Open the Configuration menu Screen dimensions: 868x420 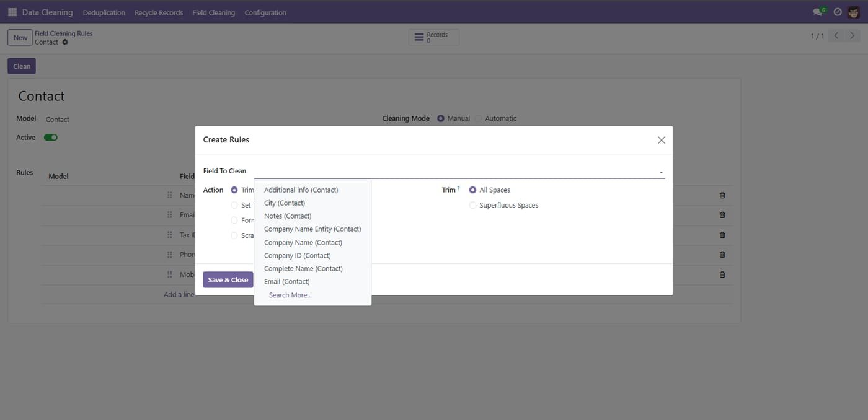click(265, 12)
